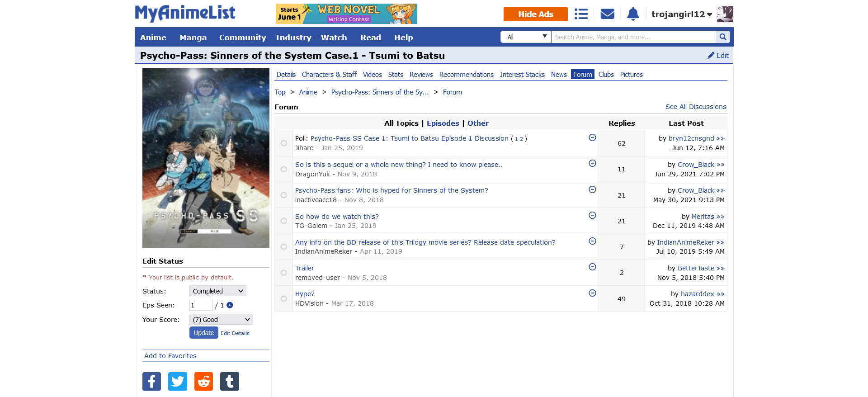Share on Twitter
Screen dimensions: 868x397
click(x=178, y=381)
